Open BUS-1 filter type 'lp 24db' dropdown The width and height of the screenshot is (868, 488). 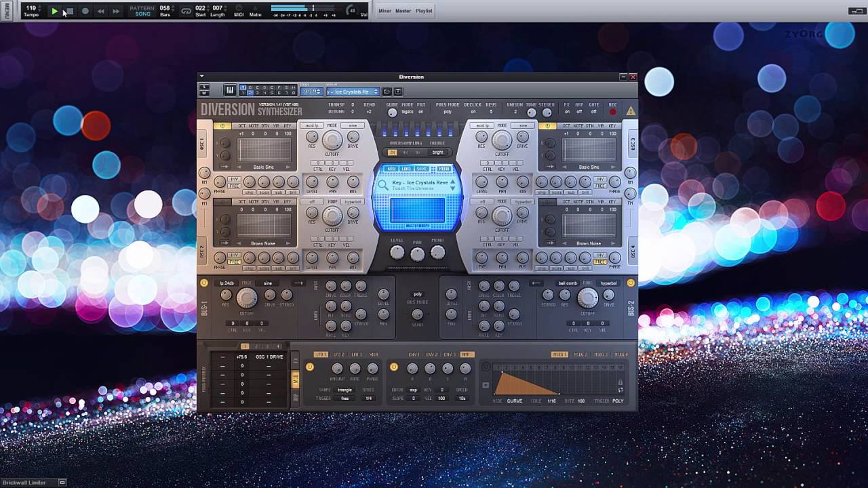coord(226,283)
